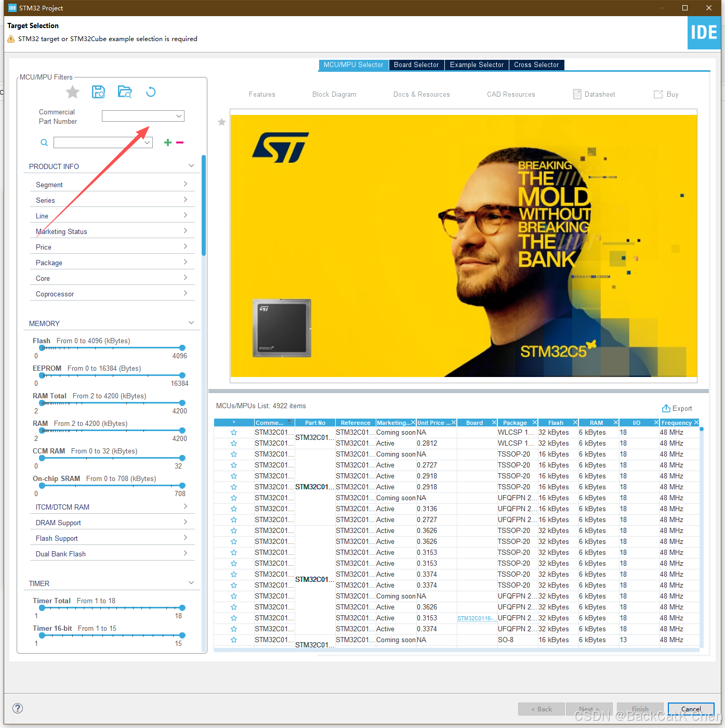
Task: Click the Timer Total slider's maximum handle at 18
Action: tap(182, 608)
